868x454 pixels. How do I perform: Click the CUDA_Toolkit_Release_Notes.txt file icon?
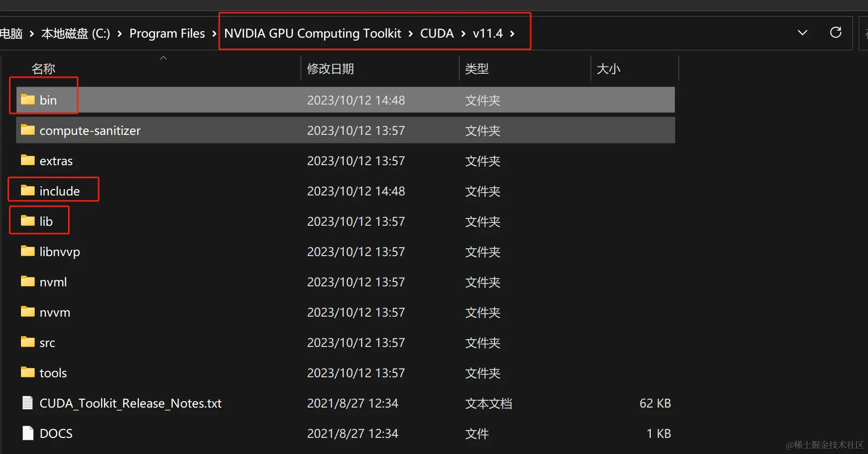28,403
